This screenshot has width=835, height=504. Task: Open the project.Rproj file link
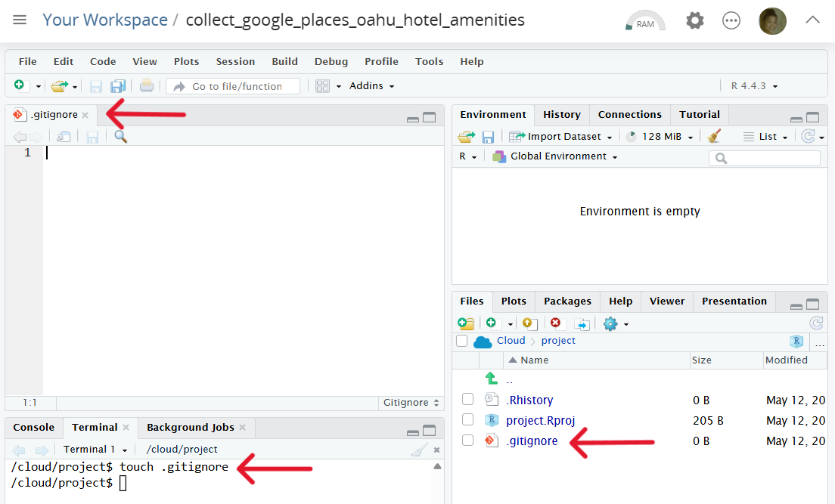click(x=535, y=420)
